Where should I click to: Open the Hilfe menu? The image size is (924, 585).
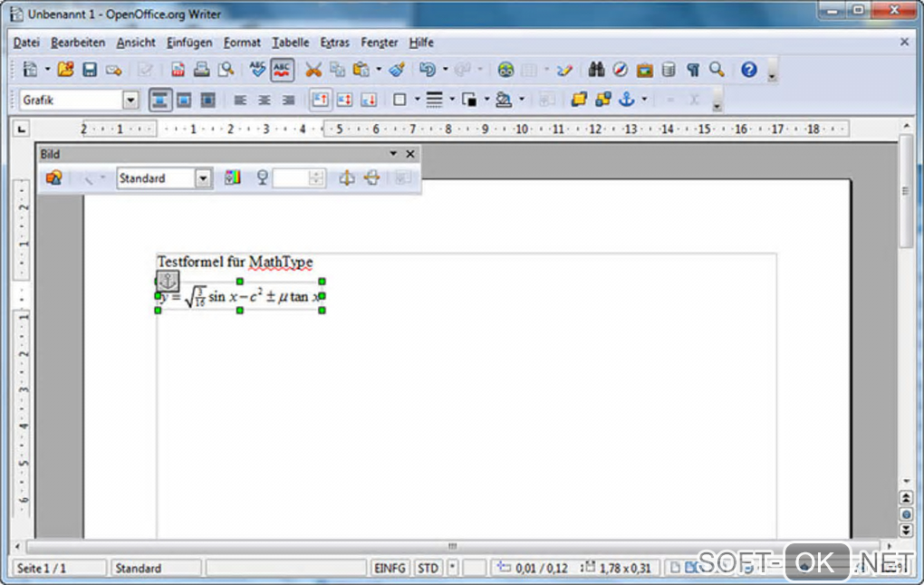pyautogui.click(x=421, y=43)
